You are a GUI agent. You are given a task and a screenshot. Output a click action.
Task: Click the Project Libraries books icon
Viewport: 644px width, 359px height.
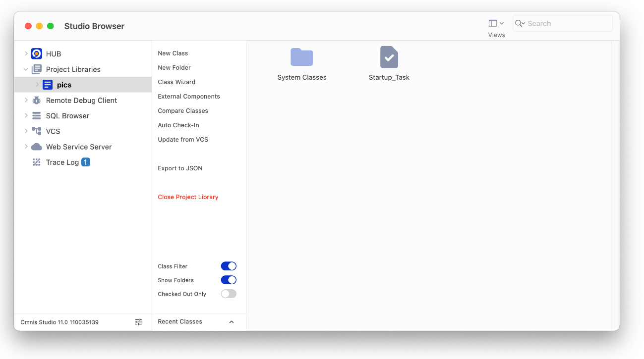click(x=36, y=69)
